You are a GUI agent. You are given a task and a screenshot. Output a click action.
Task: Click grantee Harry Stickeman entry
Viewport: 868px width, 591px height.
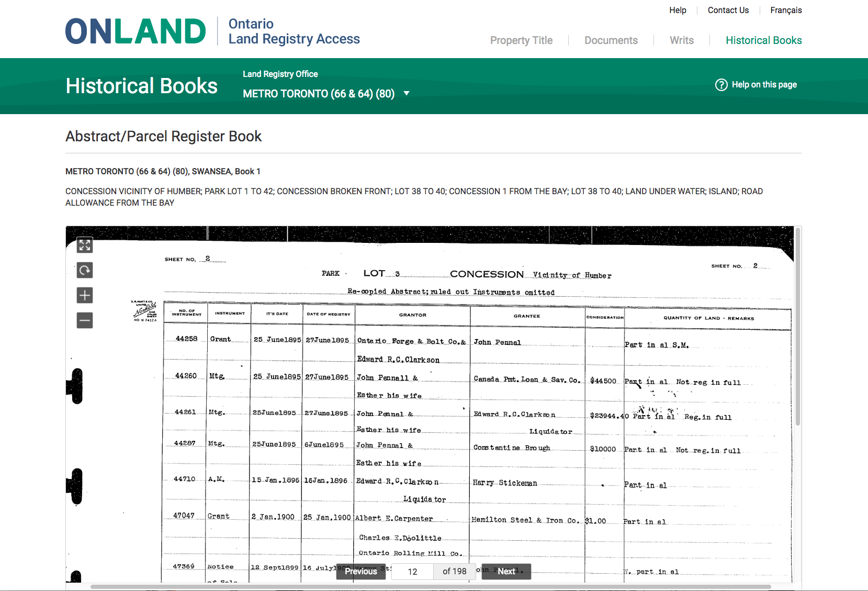tap(505, 483)
